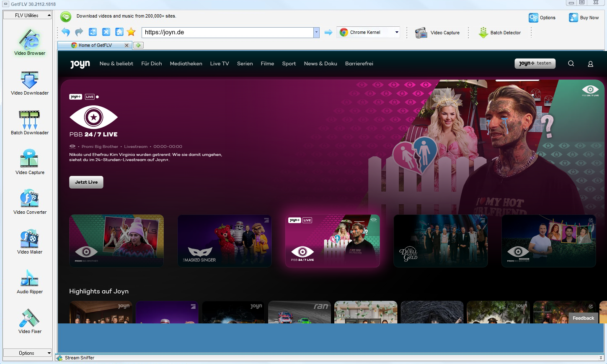The height and width of the screenshot is (364, 607).
Task: Bookmark the page with the star icon
Action: coord(131,32)
